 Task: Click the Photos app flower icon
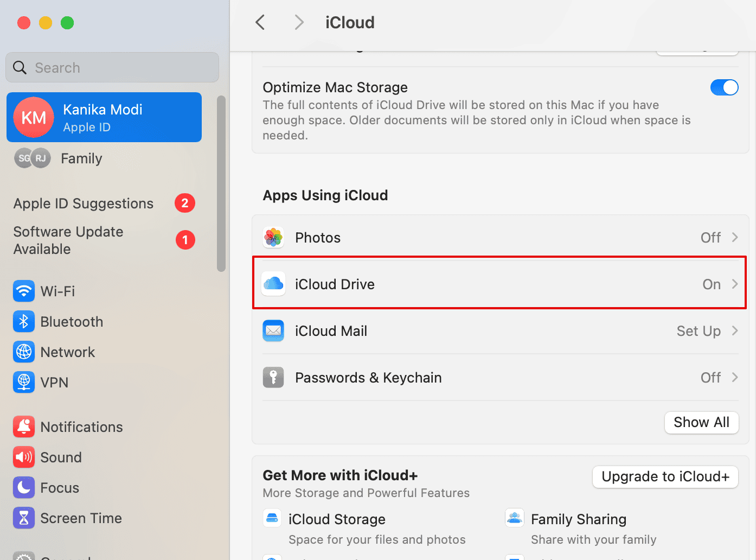click(273, 238)
